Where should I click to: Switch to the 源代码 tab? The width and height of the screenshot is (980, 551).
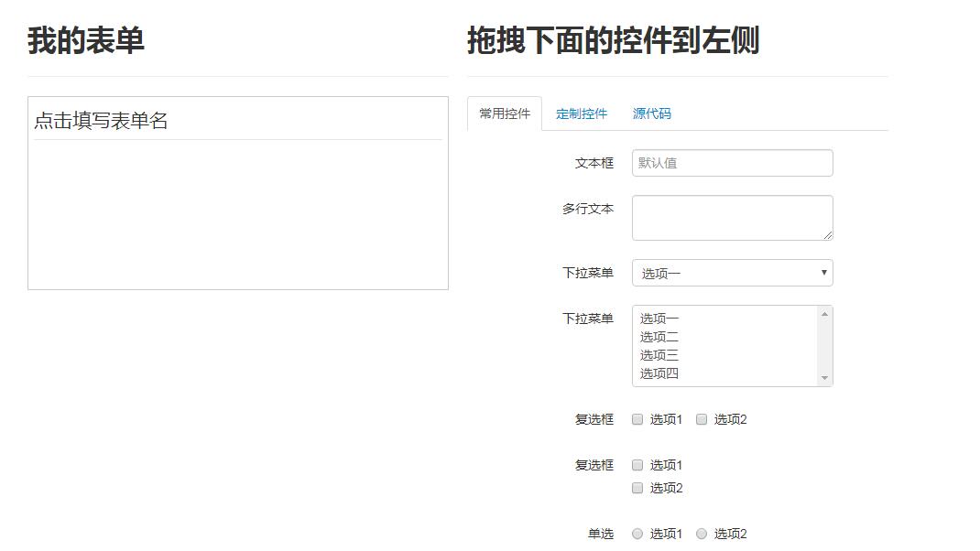(652, 113)
